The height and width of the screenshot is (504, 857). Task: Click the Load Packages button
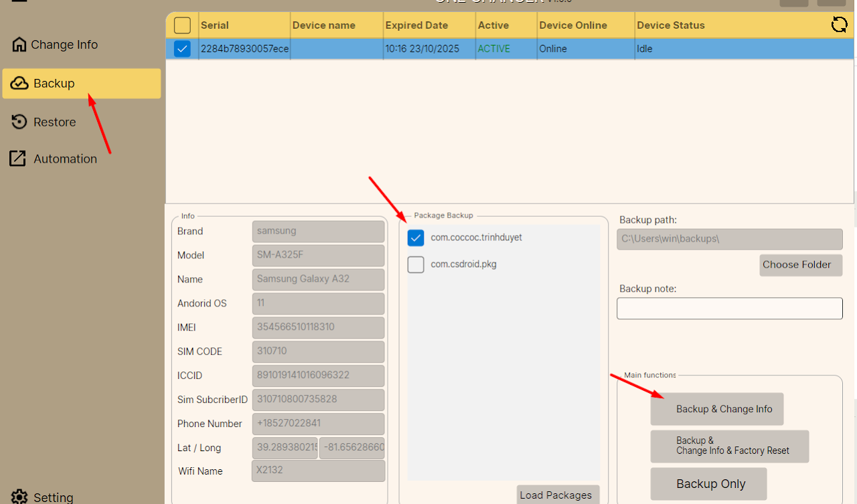pos(556,495)
